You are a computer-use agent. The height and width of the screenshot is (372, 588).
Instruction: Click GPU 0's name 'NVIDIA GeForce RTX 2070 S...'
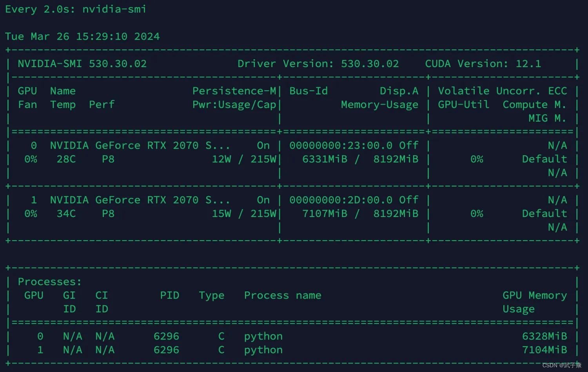pos(140,146)
